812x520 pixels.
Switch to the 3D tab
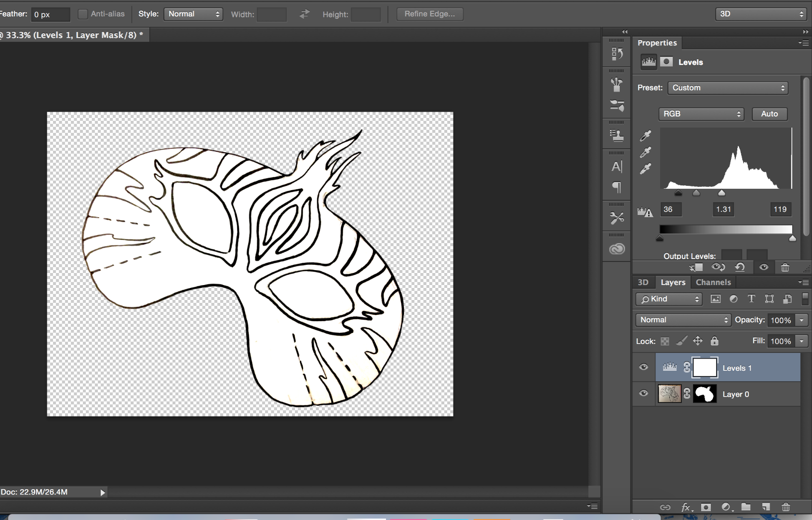point(643,282)
